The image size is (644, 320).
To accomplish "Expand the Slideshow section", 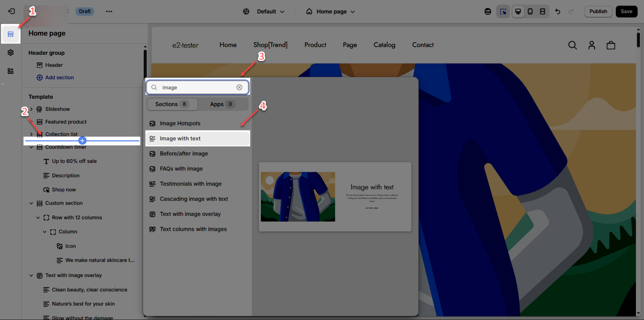I will click(31, 109).
